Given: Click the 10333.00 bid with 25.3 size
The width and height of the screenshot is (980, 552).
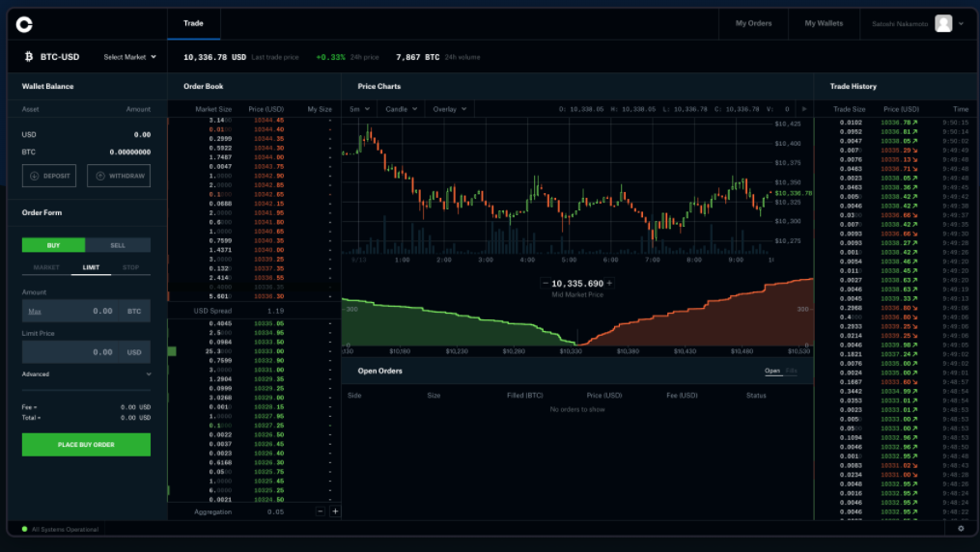Looking at the screenshot, I should tap(255, 351).
